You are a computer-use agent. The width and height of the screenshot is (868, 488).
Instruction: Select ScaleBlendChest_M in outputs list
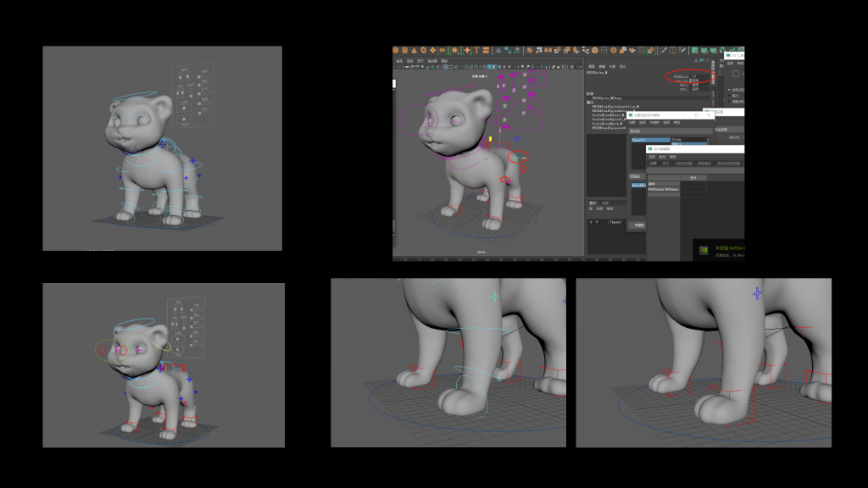tap(609, 115)
